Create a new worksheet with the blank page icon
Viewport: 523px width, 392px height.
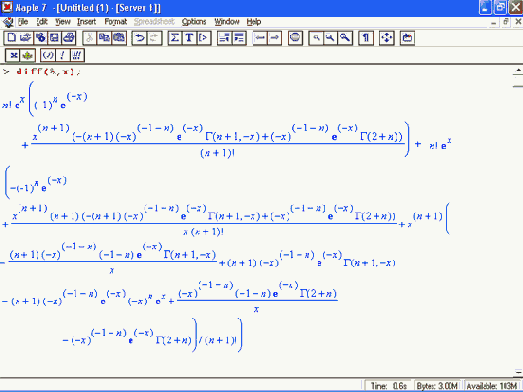point(11,38)
